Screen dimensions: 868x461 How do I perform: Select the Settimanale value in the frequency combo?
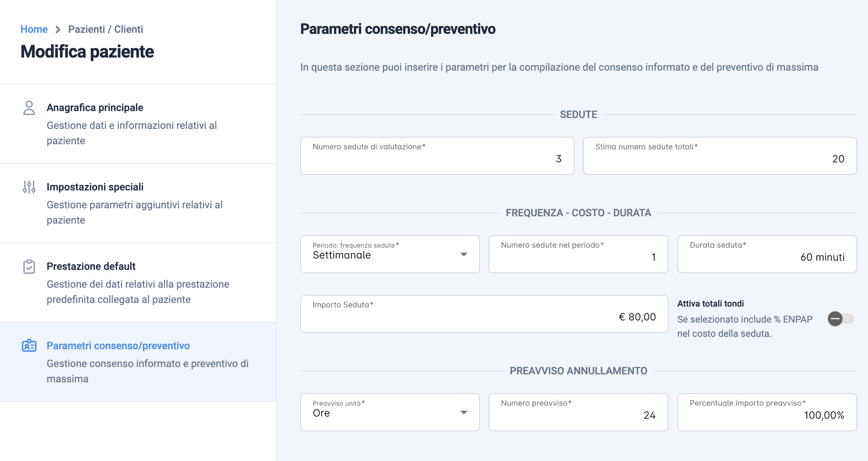342,255
